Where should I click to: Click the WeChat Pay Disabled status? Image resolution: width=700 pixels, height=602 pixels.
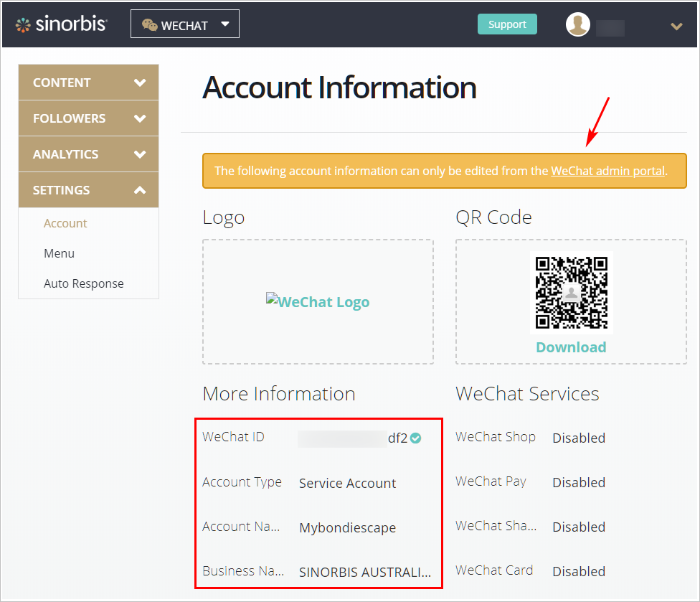579,482
